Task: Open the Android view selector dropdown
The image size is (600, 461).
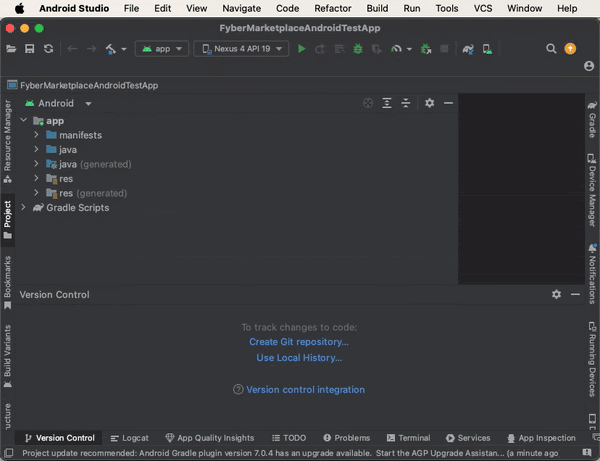Action: 58,103
